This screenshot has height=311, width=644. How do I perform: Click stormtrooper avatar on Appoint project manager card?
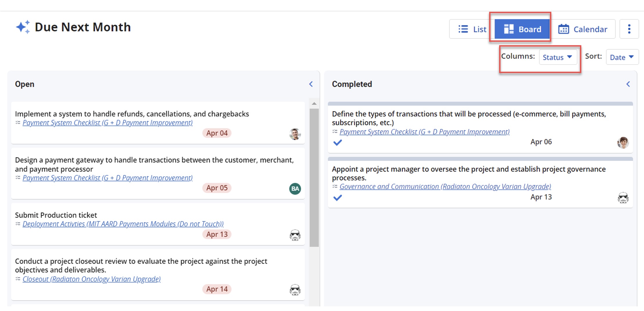(623, 198)
